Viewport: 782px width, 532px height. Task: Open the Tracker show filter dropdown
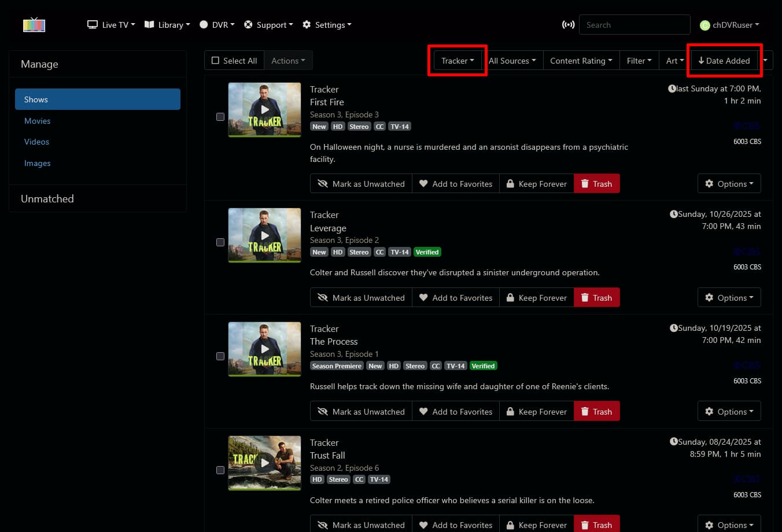(457, 61)
